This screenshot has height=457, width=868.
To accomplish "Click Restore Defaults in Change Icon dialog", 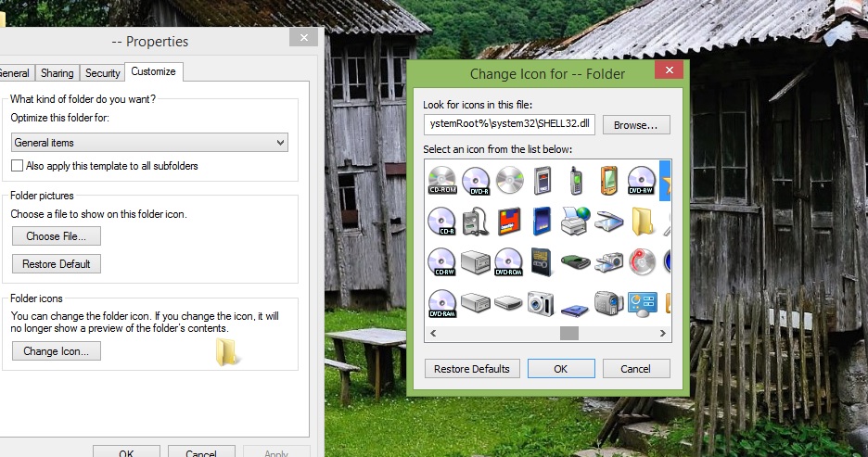I will (x=472, y=369).
